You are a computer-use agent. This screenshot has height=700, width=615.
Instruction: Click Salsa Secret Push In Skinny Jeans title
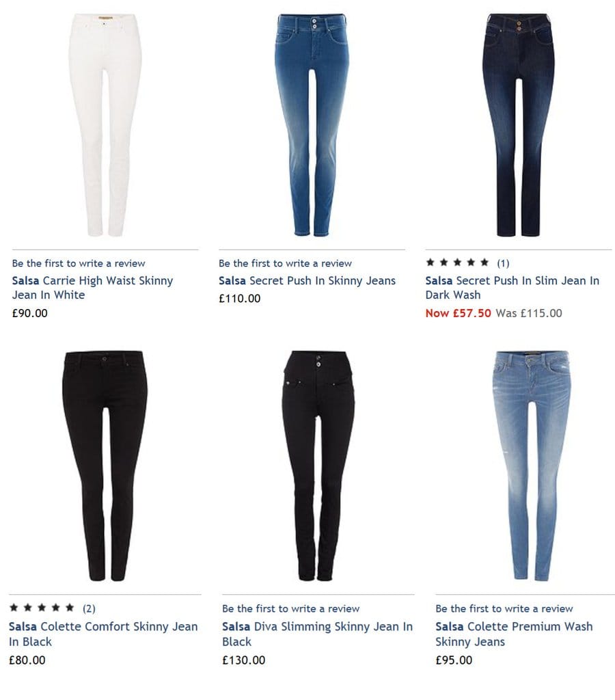[x=307, y=280]
